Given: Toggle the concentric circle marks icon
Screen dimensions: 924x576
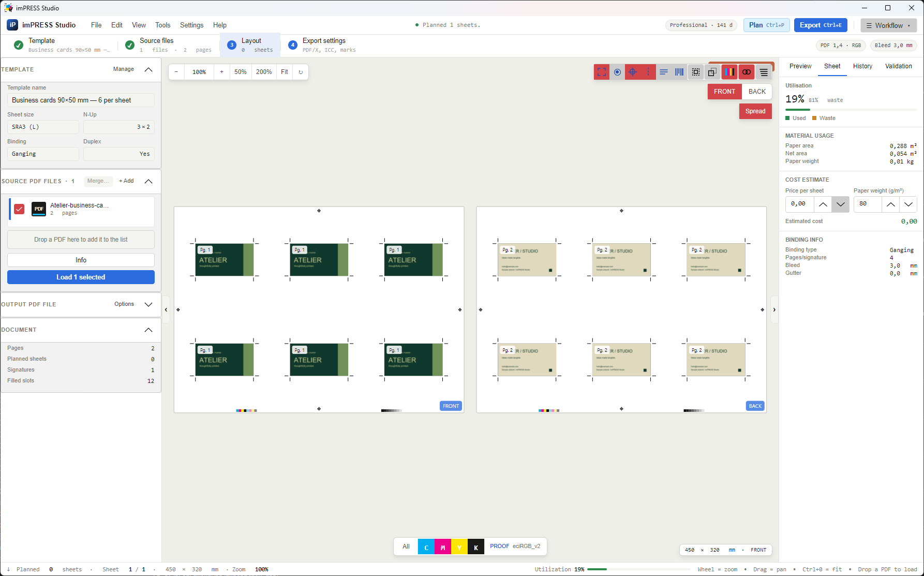Looking at the screenshot, I should [617, 72].
